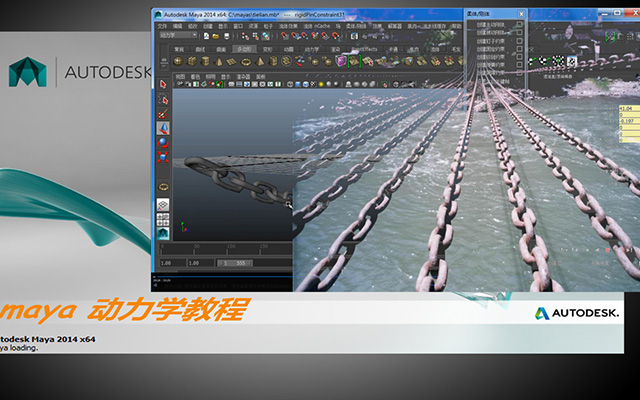Screen dimensions: 640x400
Task: Open the panel 着色 menu
Action: 195,77
